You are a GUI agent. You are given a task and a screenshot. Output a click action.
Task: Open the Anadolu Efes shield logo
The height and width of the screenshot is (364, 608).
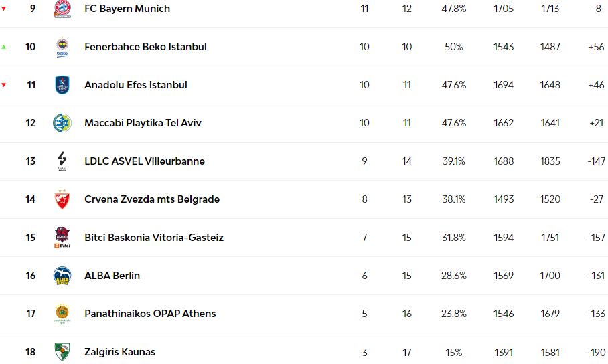[62, 85]
